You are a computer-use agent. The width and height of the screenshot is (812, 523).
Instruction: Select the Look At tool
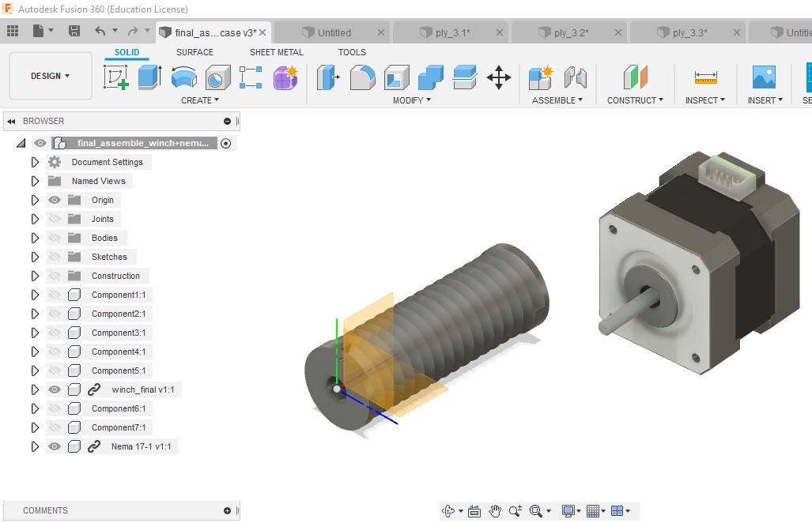474,511
